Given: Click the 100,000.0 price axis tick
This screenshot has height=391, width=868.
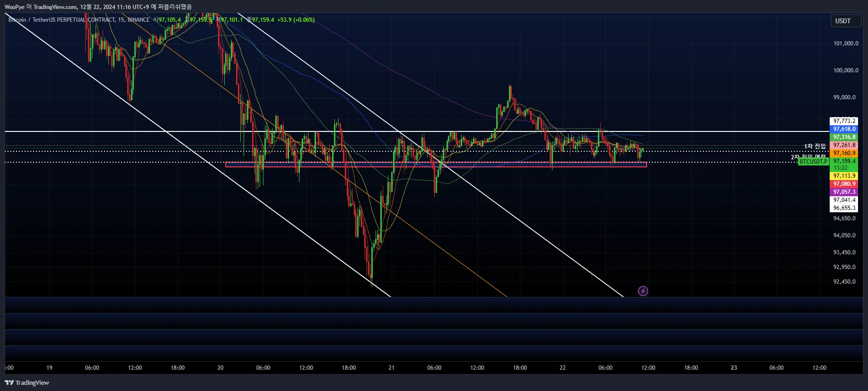Looking at the screenshot, I should tap(846, 70).
